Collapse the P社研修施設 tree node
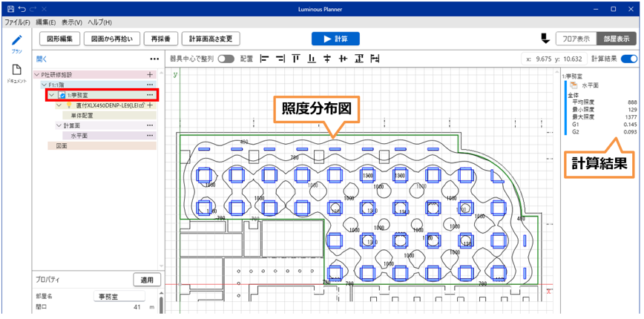The image size is (644, 319). point(37,75)
